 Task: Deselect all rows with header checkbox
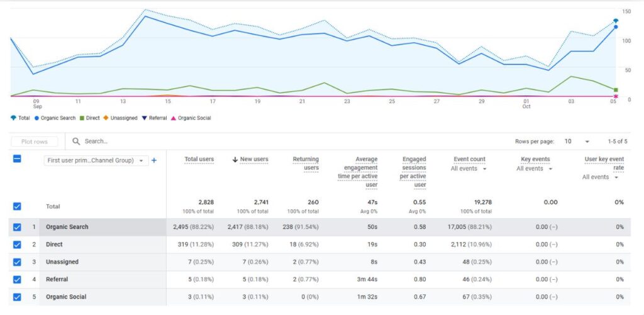coord(17,159)
